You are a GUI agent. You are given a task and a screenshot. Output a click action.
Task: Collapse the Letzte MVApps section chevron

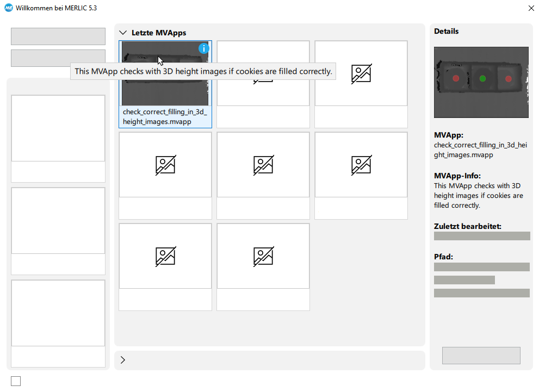pos(123,33)
